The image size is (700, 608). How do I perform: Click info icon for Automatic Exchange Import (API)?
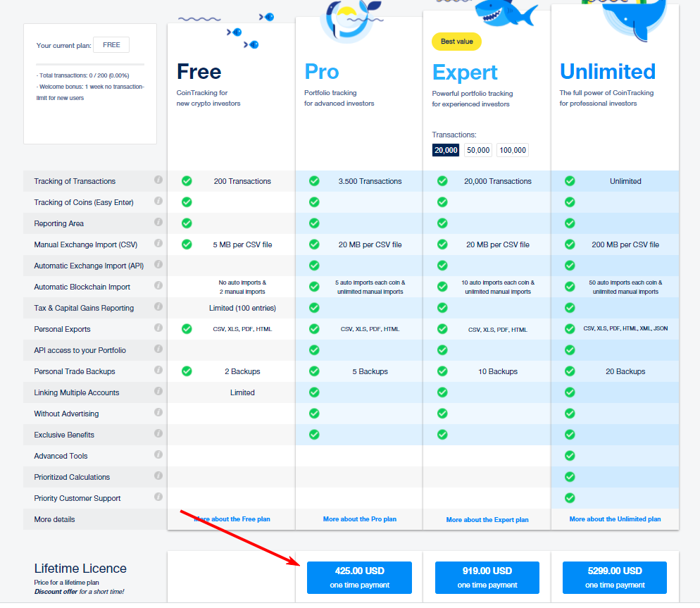(158, 264)
